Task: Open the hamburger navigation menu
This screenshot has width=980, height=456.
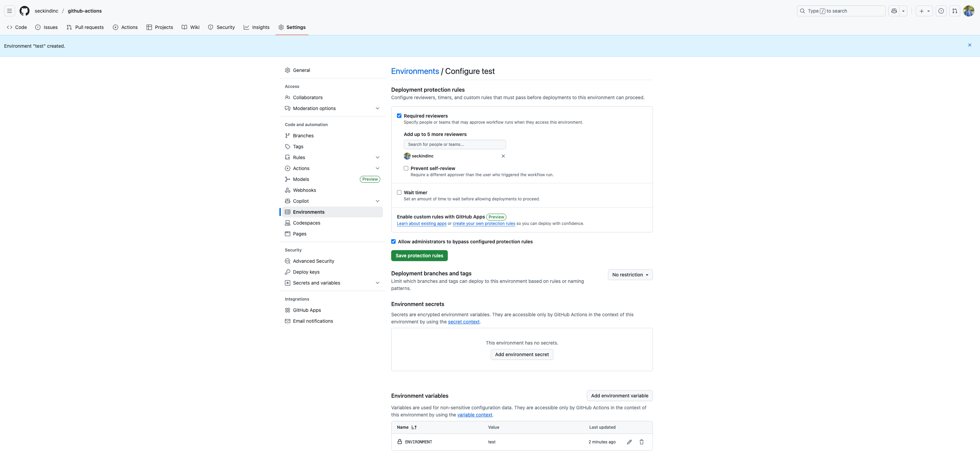Action: pyautogui.click(x=10, y=11)
